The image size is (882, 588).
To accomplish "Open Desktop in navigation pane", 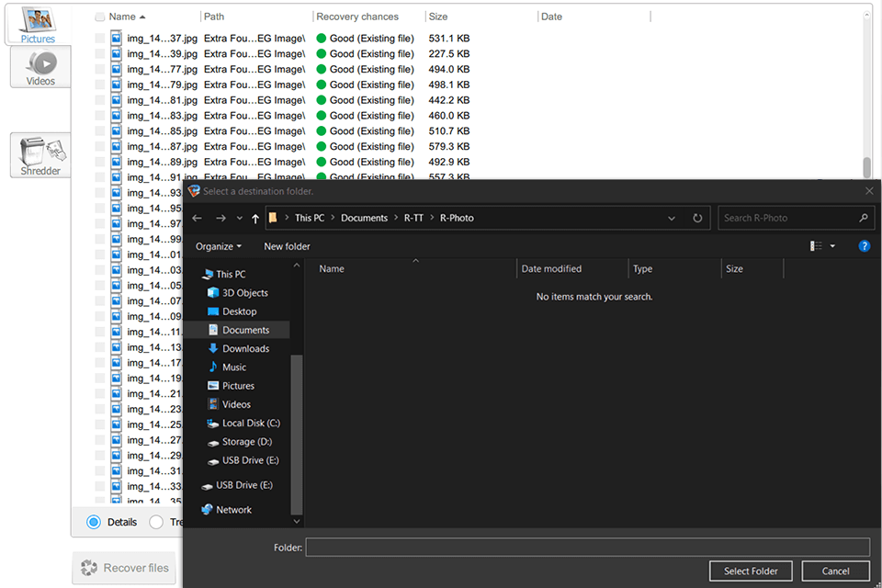I will 239,311.
